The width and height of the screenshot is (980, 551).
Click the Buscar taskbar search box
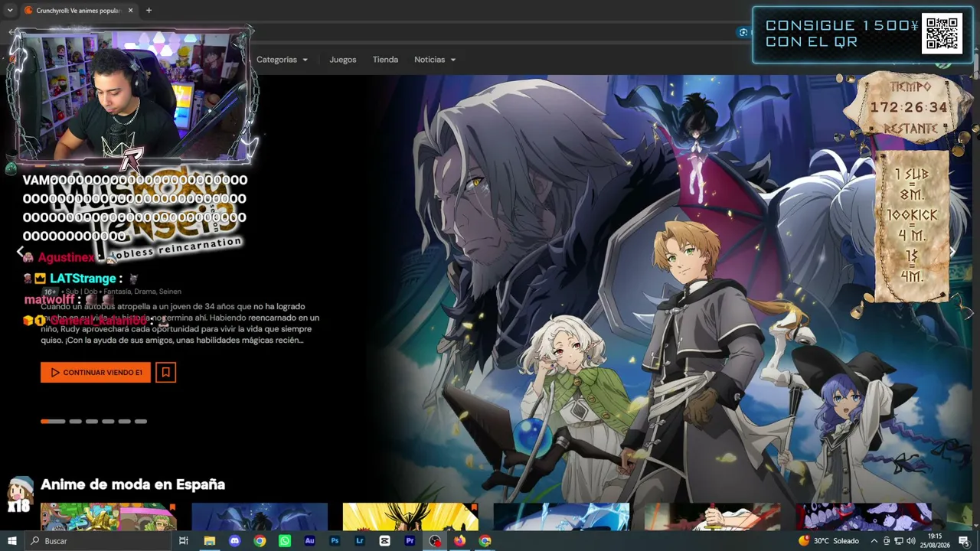tap(97, 541)
